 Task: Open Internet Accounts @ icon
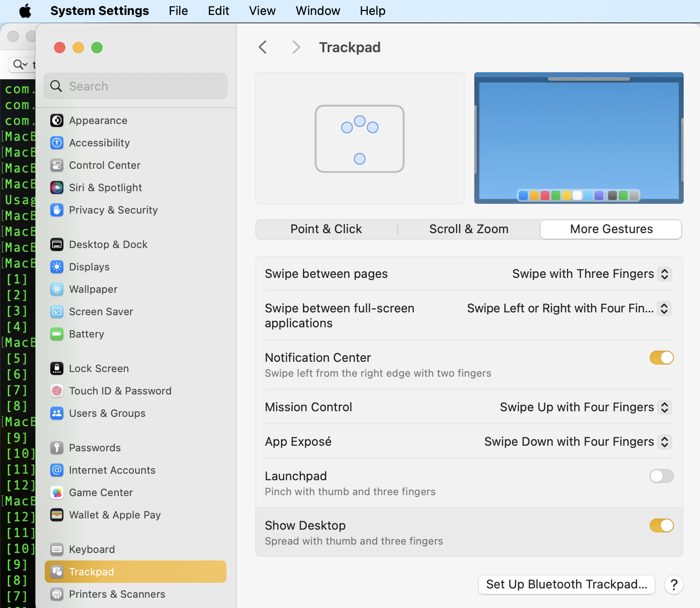(57, 470)
